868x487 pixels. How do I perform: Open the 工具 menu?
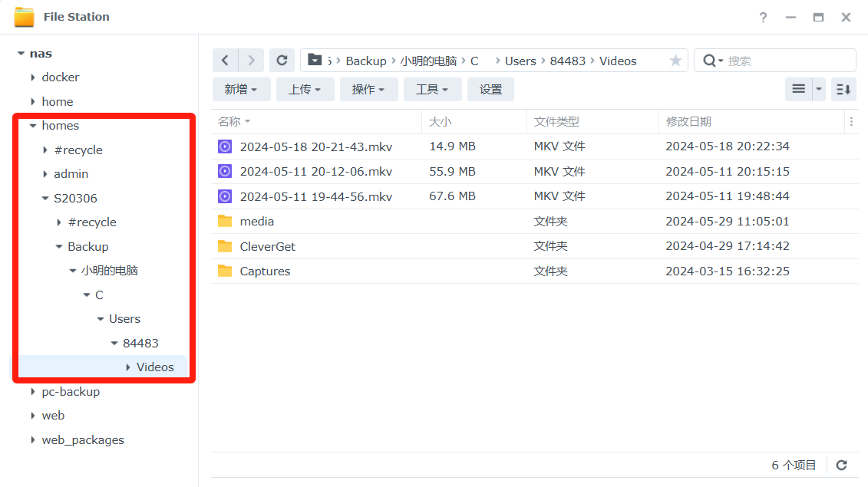pyautogui.click(x=433, y=90)
